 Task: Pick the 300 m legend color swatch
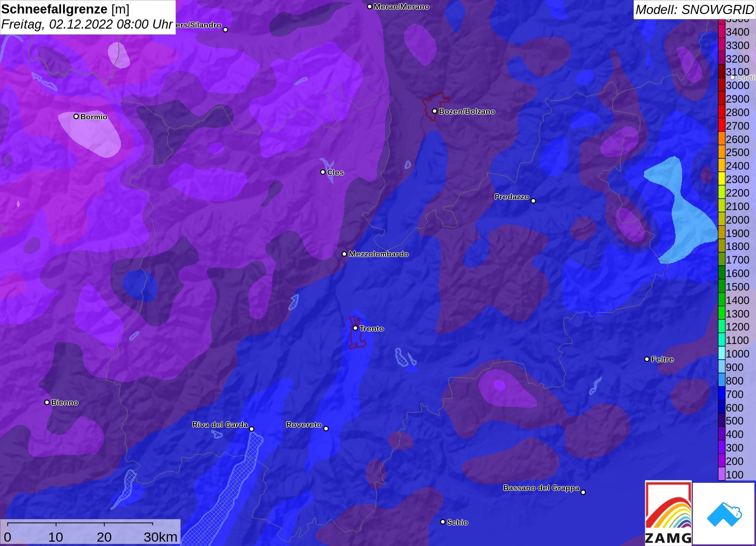tap(721, 447)
